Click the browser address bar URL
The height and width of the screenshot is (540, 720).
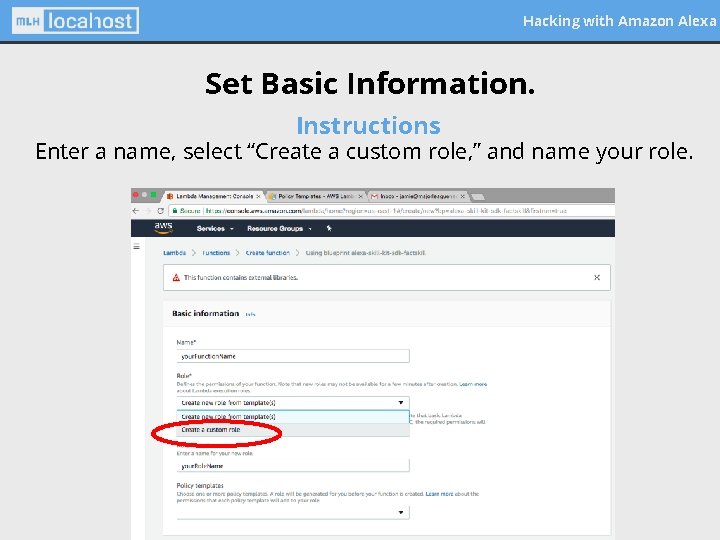point(386,211)
